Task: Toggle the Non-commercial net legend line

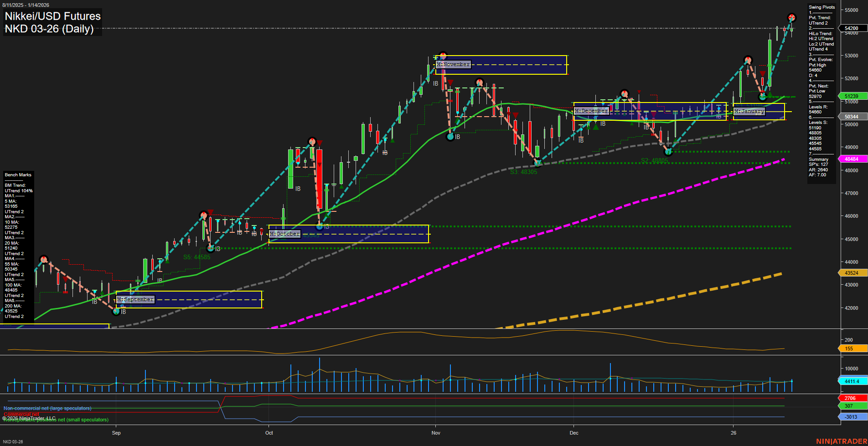Action: (x=48, y=408)
